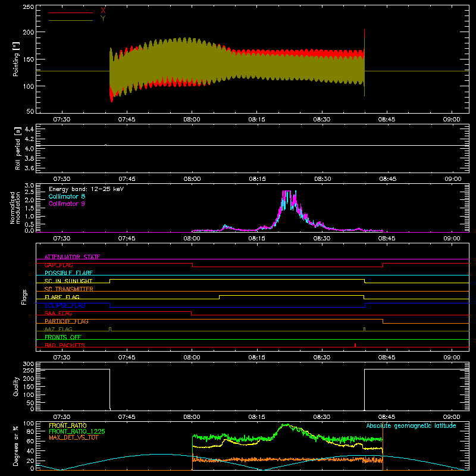476x476 pixels.
Task: Click the AAZ_FLAG label
Action: point(58,329)
